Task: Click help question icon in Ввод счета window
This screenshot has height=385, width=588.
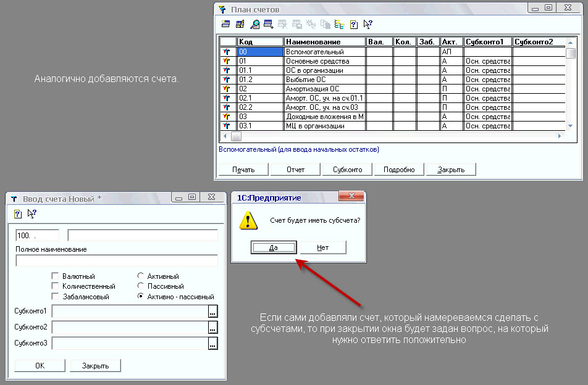Action: 18,213
